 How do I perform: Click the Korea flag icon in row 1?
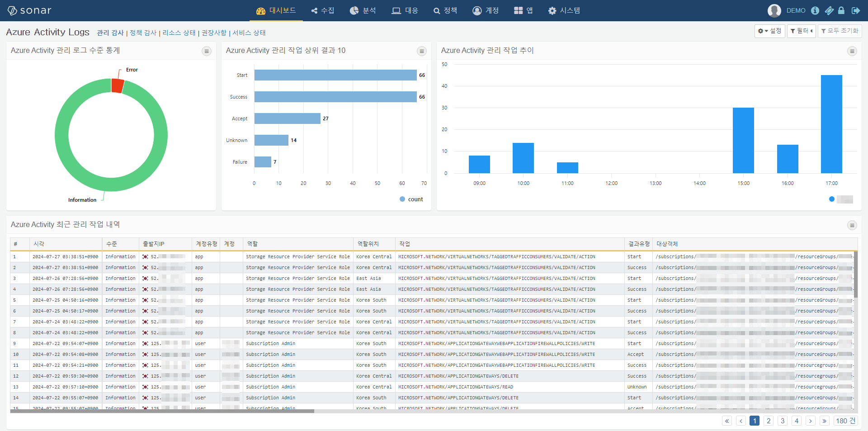[x=145, y=256]
